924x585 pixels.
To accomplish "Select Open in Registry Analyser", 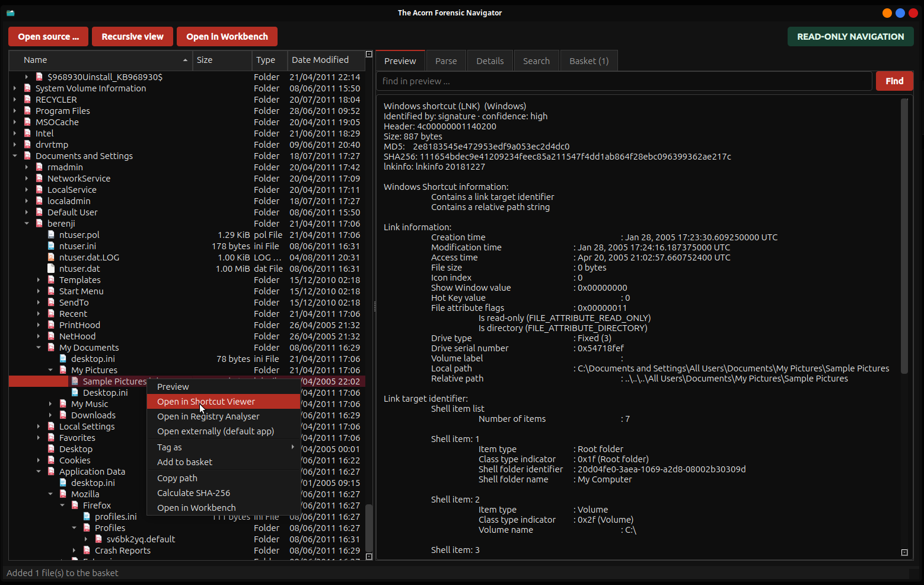I will click(x=223, y=417).
